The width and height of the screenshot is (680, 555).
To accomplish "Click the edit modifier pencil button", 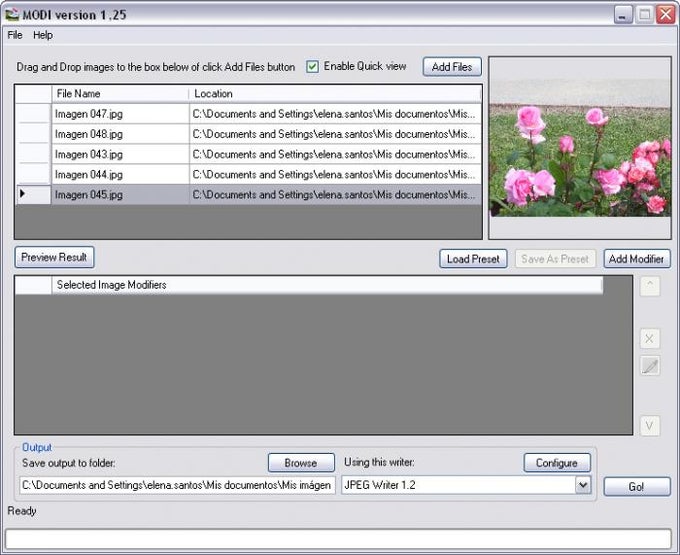I will pos(650,366).
